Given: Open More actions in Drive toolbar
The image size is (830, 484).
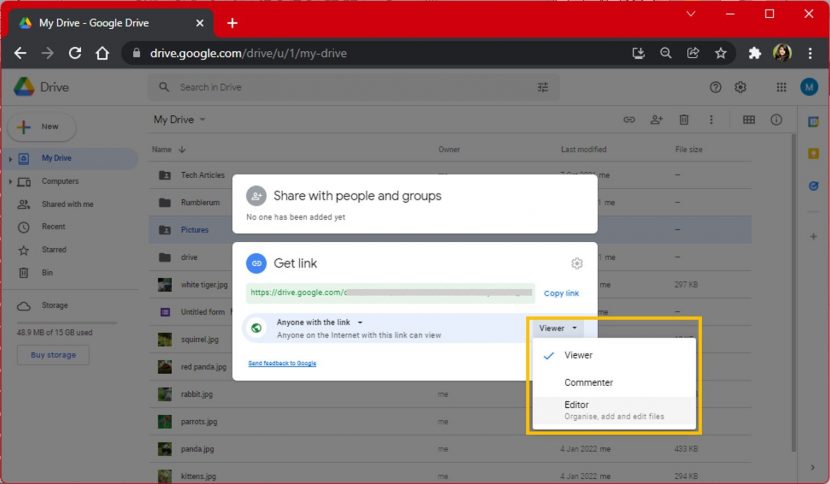Looking at the screenshot, I should [x=711, y=120].
